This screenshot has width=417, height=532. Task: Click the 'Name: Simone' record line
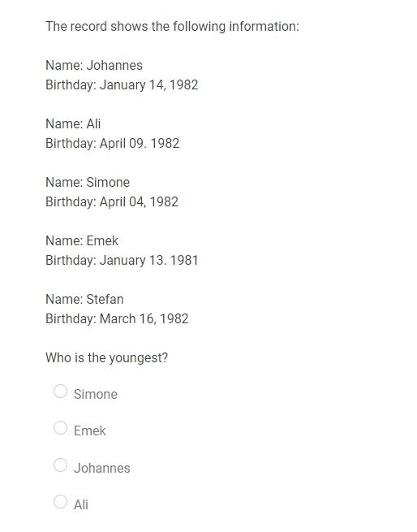88,183
